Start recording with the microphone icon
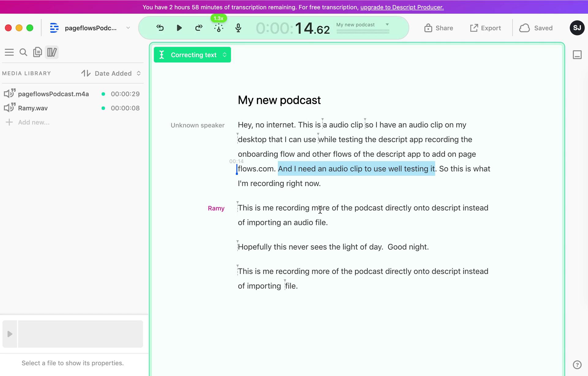Screen dimensions: 588x376 (238, 28)
